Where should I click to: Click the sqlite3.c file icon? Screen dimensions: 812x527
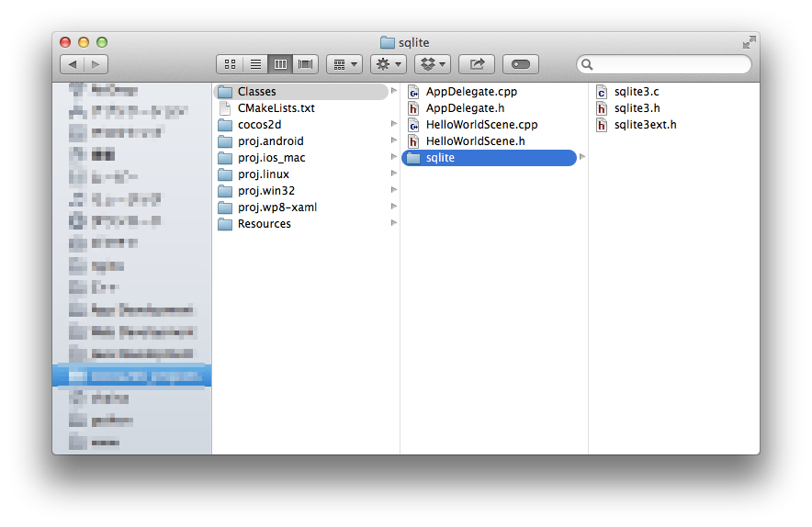(602, 92)
